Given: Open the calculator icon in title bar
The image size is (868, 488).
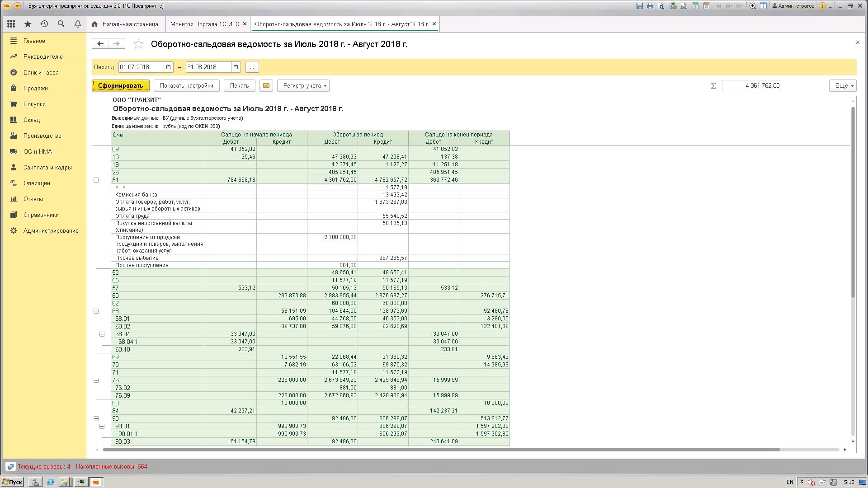Looking at the screenshot, I should tap(695, 6).
